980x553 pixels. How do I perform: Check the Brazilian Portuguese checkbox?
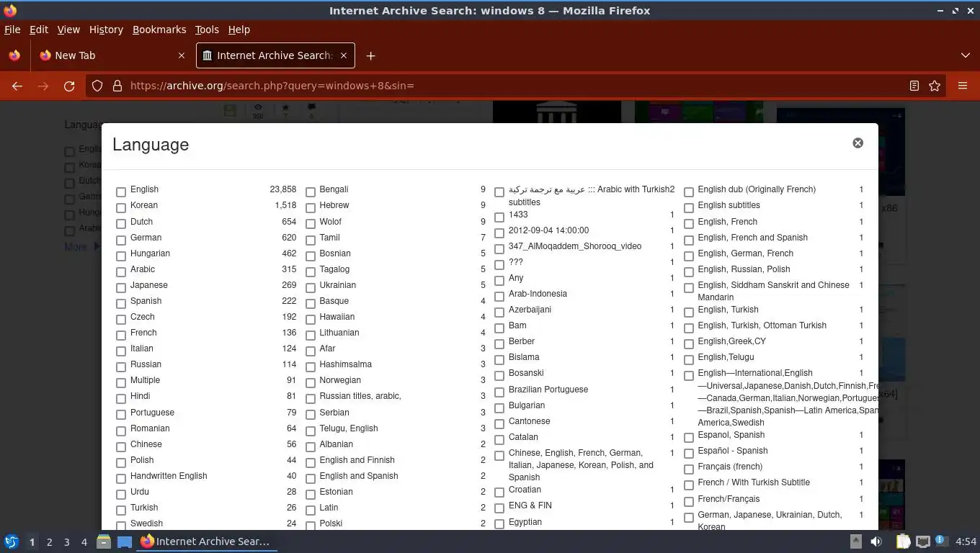[x=499, y=392]
